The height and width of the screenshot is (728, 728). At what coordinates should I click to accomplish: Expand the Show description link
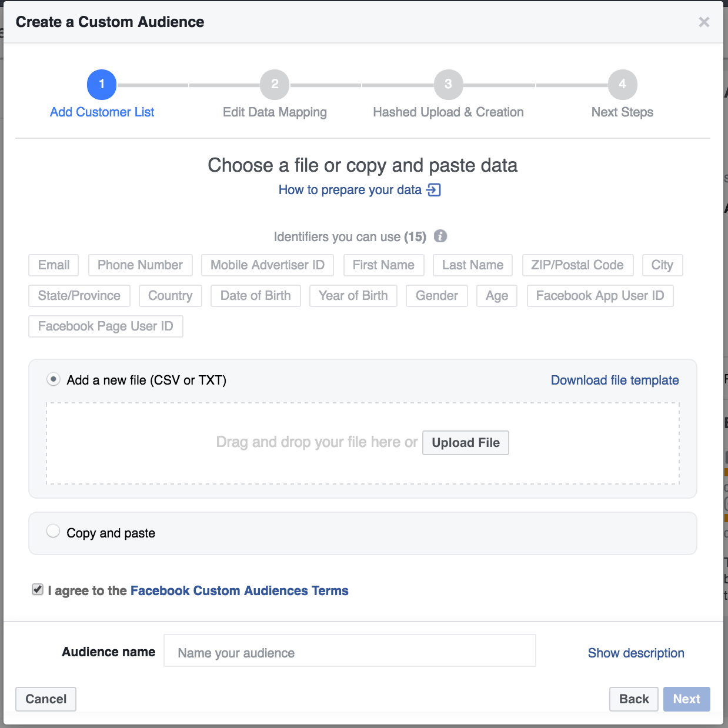pos(636,653)
